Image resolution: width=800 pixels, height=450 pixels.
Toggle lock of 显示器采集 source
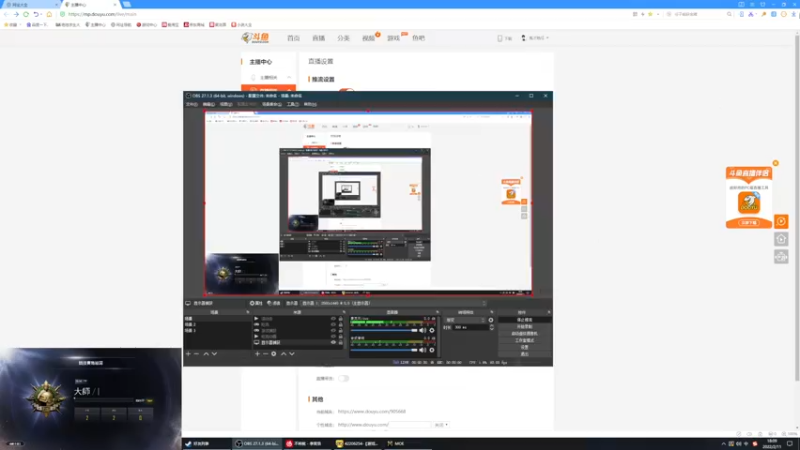pos(341,342)
